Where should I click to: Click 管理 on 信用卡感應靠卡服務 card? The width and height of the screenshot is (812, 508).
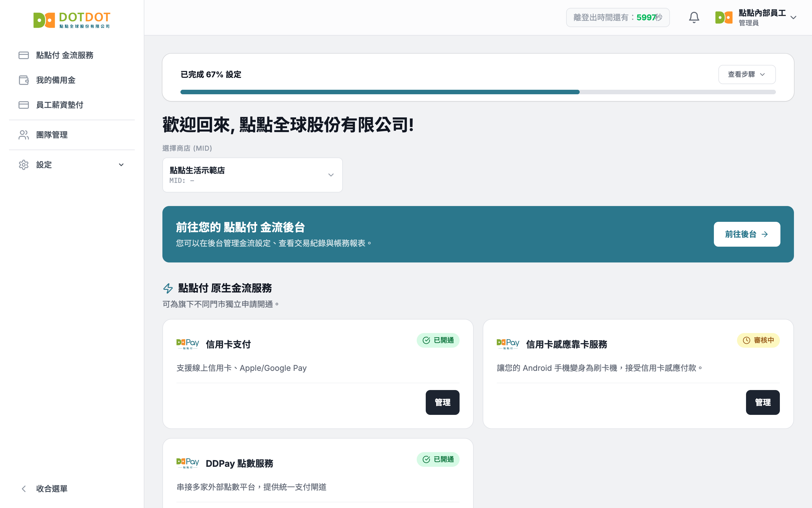763,402
